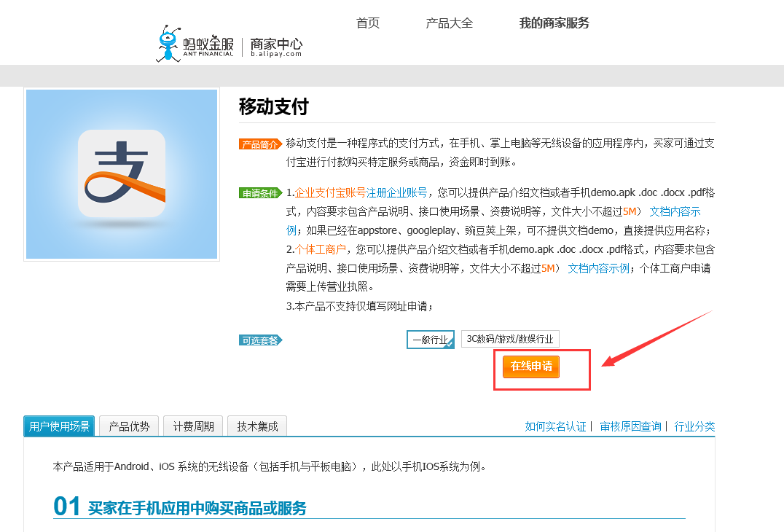Click the green 申请条件 tag

pyautogui.click(x=259, y=193)
